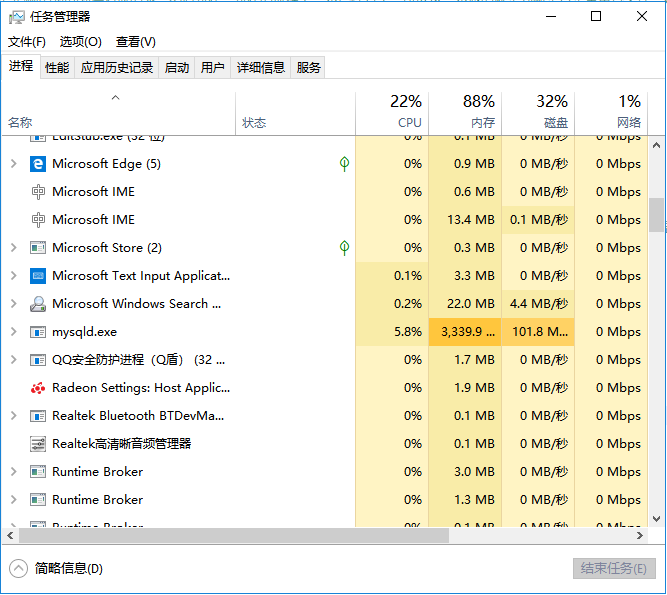The width and height of the screenshot is (667, 595).
Task: Sort by the 磁盘 32% column header
Action: click(x=538, y=114)
